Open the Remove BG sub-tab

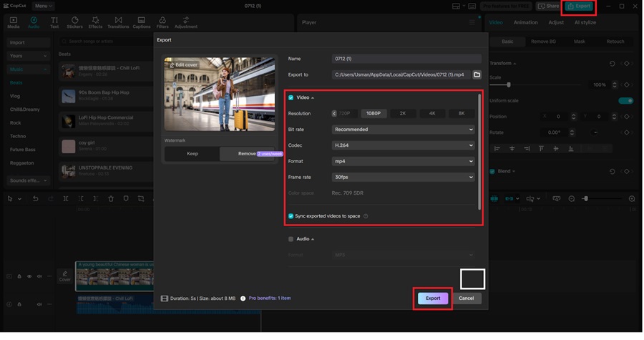[543, 42]
